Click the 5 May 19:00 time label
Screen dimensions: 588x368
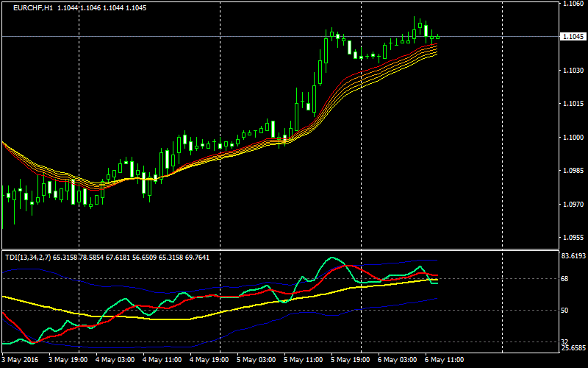point(351,360)
